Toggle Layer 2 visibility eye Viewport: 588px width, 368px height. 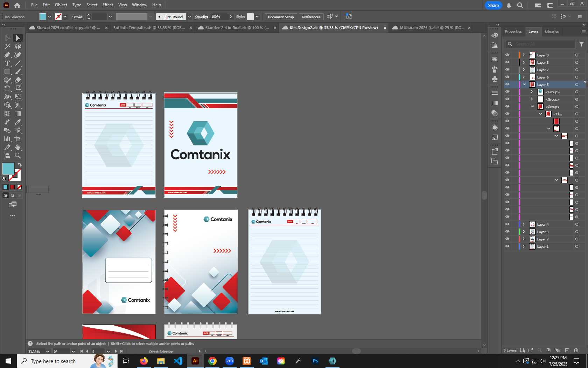click(507, 239)
